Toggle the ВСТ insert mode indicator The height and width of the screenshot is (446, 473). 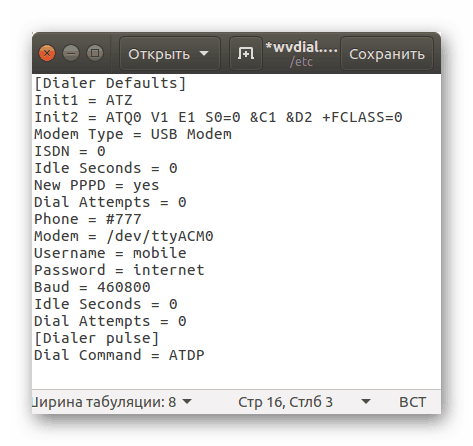[x=412, y=402]
